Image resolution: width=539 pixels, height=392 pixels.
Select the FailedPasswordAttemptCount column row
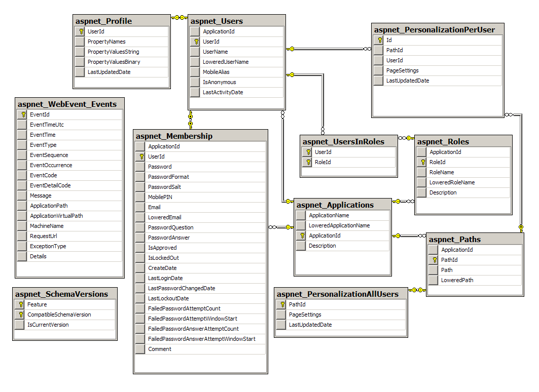(x=200, y=308)
